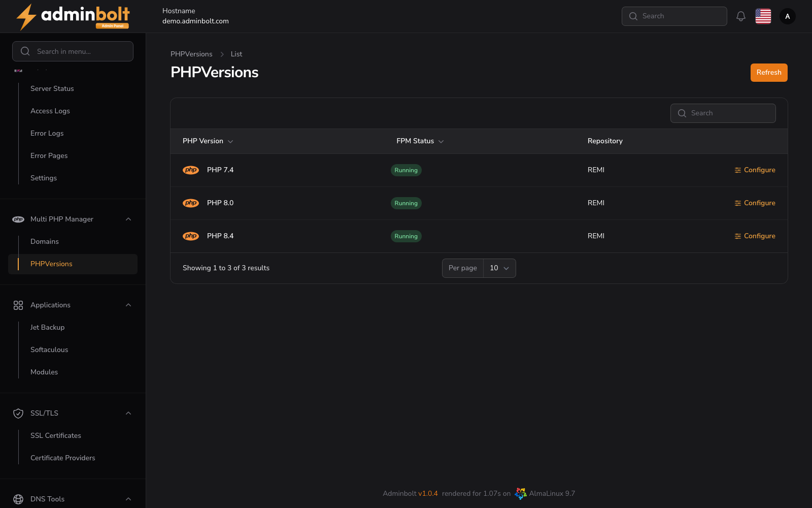
Task: Click the AlmaLinux logo in footer
Action: [521, 493]
